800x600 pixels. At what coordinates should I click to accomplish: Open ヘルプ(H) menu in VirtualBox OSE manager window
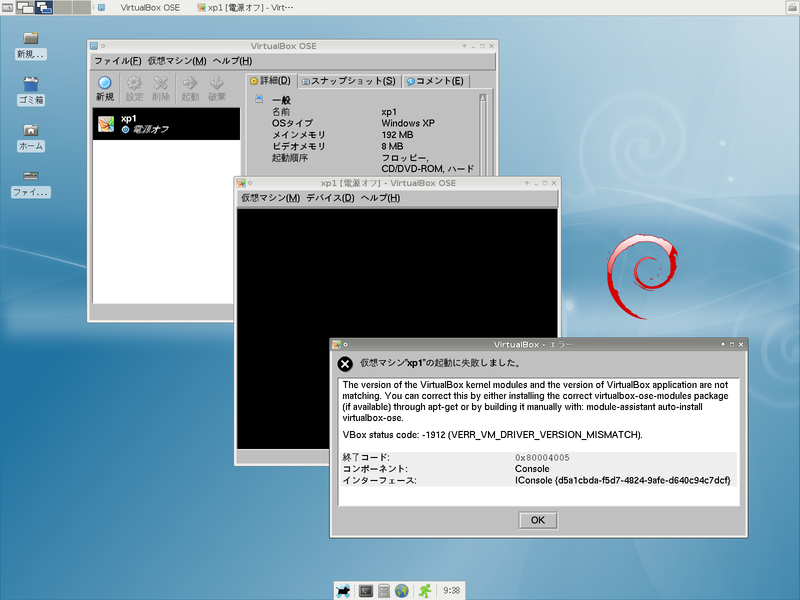click(232, 61)
